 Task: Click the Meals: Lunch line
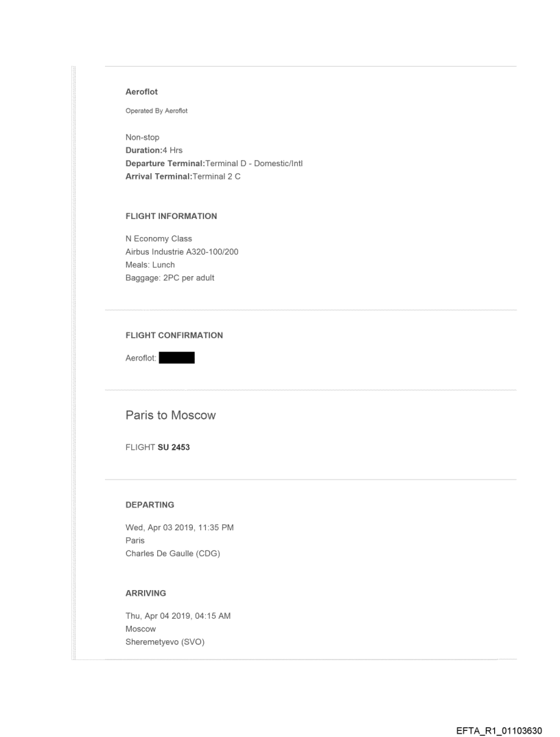pos(150,265)
